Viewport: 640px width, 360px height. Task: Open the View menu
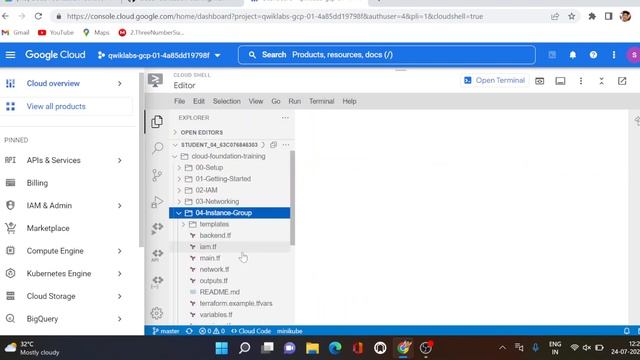(x=256, y=101)
